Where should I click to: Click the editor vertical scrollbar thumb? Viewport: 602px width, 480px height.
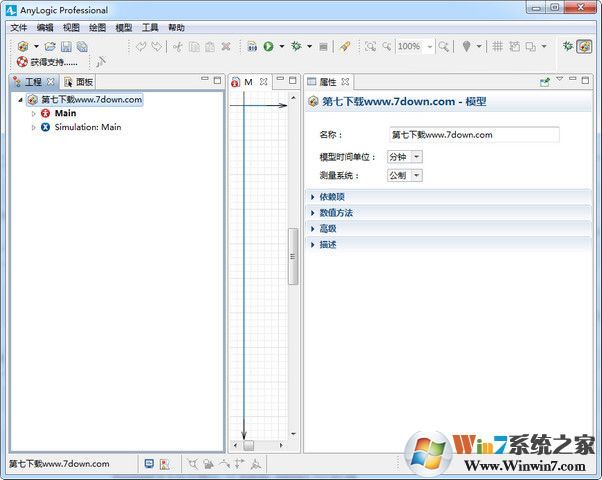tap(293, 257)
